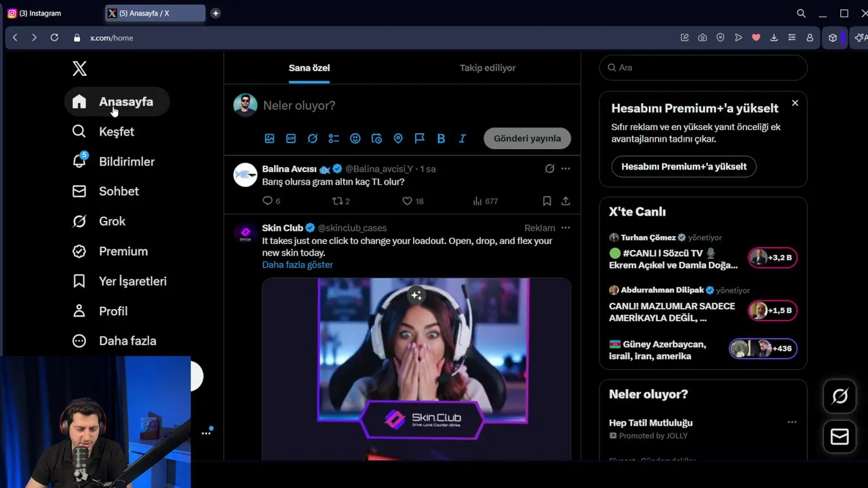Tag a location on the post
The height and width of the screenshot is (488, 868).
click(x=398, y=138)
